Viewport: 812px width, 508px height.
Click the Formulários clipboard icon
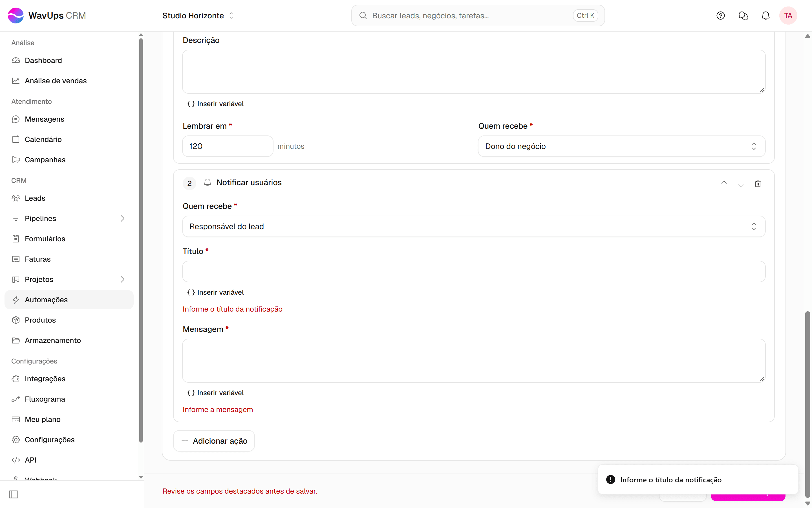(x=16, y=239)
